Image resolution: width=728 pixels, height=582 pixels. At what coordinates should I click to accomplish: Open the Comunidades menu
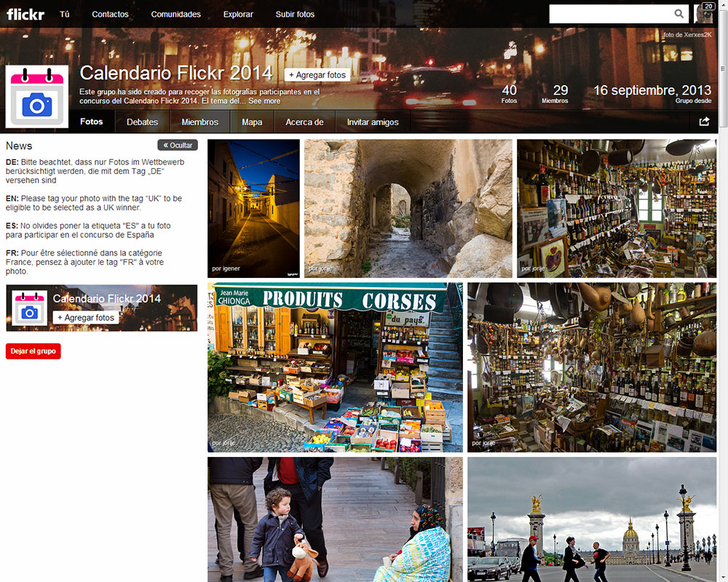[176, 15]
